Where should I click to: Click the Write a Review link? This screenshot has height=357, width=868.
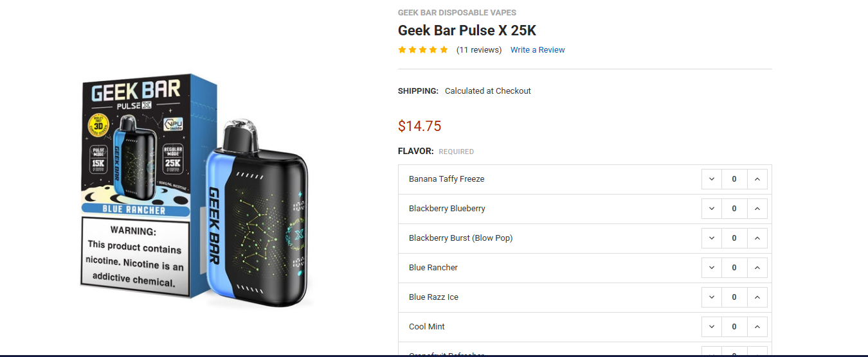point(538,50)
